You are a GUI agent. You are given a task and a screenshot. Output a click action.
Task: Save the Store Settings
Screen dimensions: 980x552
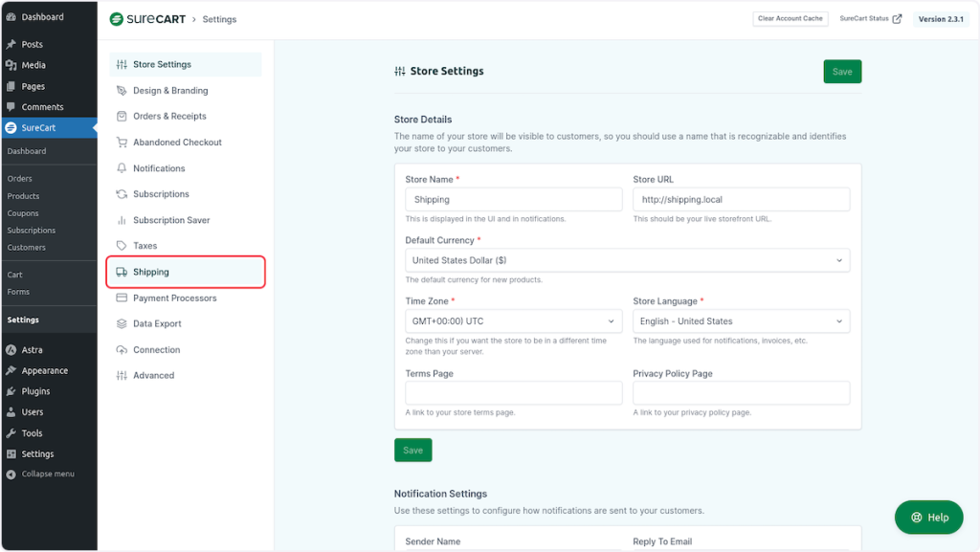click(x=841, y=71)
